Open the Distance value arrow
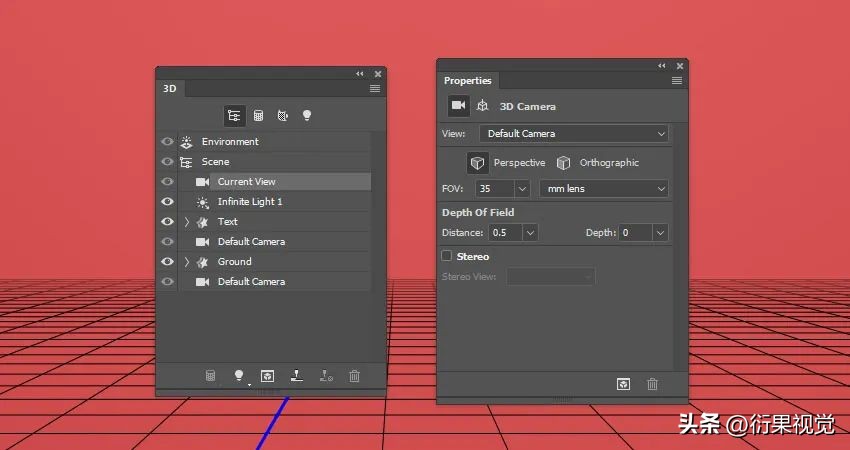 pyautogui.click(x=530, y=233)
